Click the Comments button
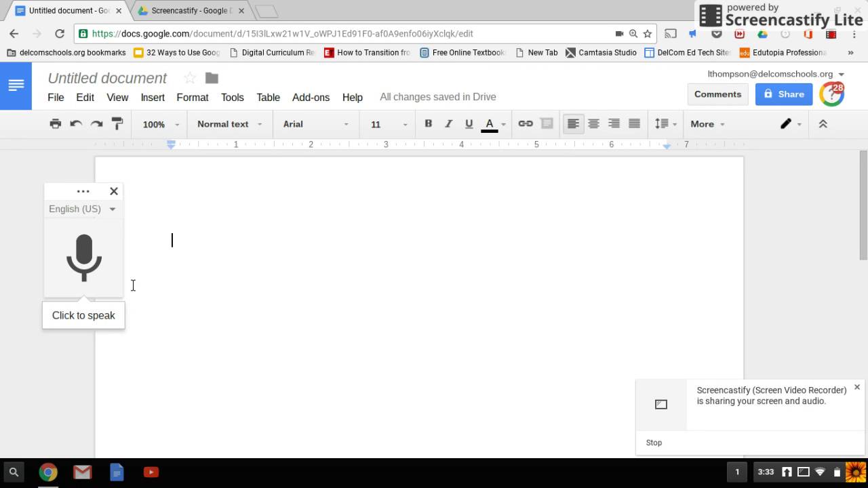Image resolution: width=868 pixels, height=488 pixels. tap(717, 94)
